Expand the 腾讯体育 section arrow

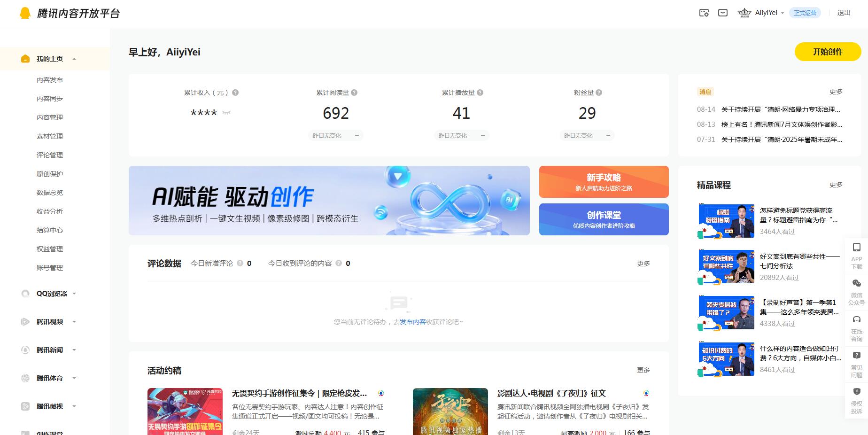pyautogui.click(x=74, y=378)
